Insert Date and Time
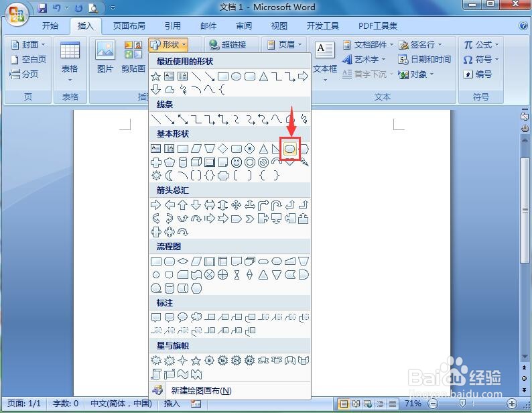Screen dimensions: 532x413 pyautogui.click(x=424, y=60)
